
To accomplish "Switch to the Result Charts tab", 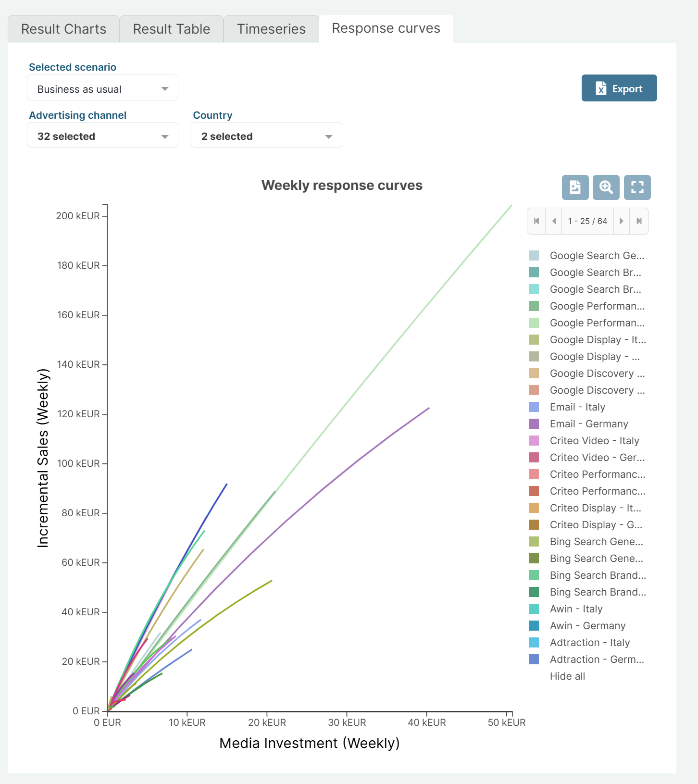I will click(x=63, y=29).
